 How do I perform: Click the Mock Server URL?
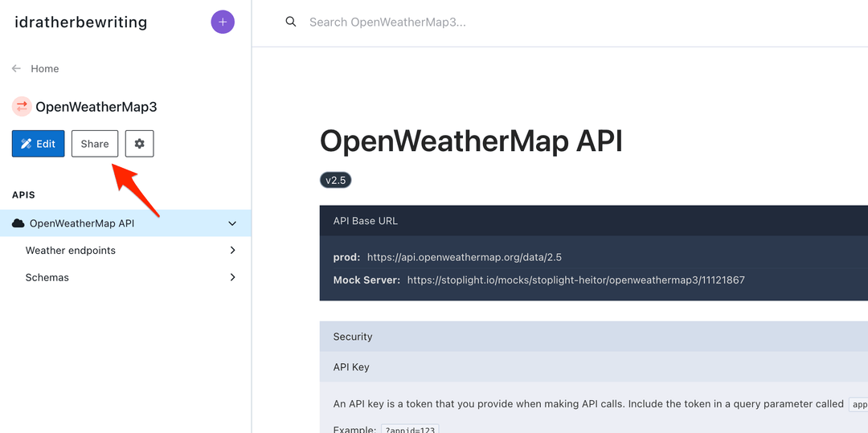(x=575, y=280)
